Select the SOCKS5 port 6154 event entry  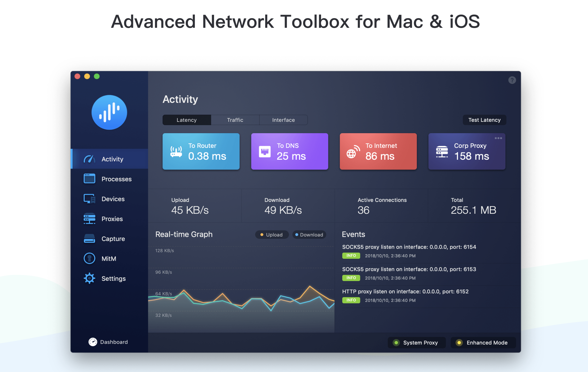[409, 247]
